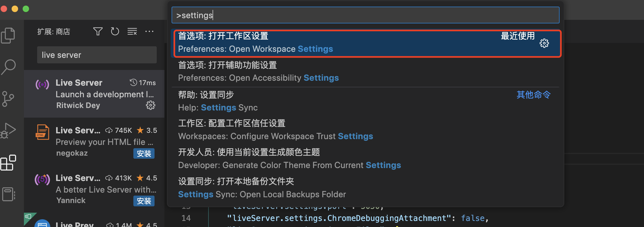Filter the extensions list using the funnel icon
The height and width of the screenshot is (227, 644).
point(98,31)
